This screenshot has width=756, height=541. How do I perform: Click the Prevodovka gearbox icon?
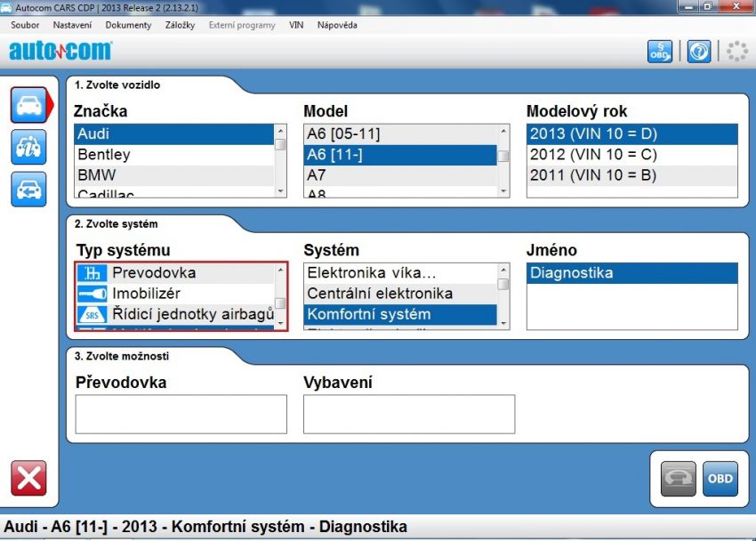92,273
